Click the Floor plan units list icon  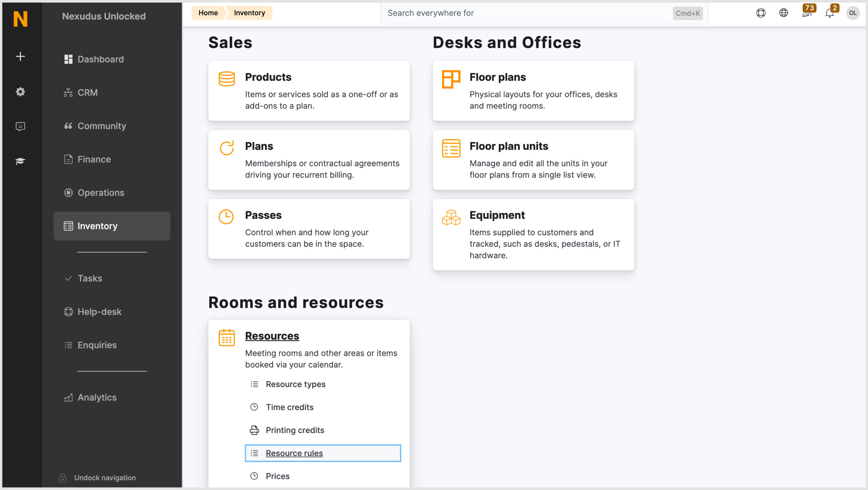[x=451, y=148]
